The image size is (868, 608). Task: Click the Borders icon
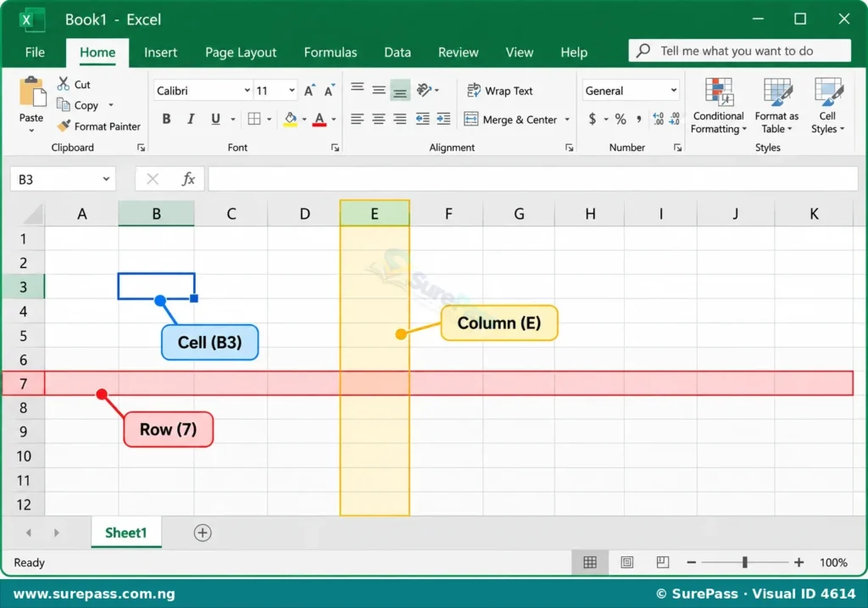coord(254,119)
